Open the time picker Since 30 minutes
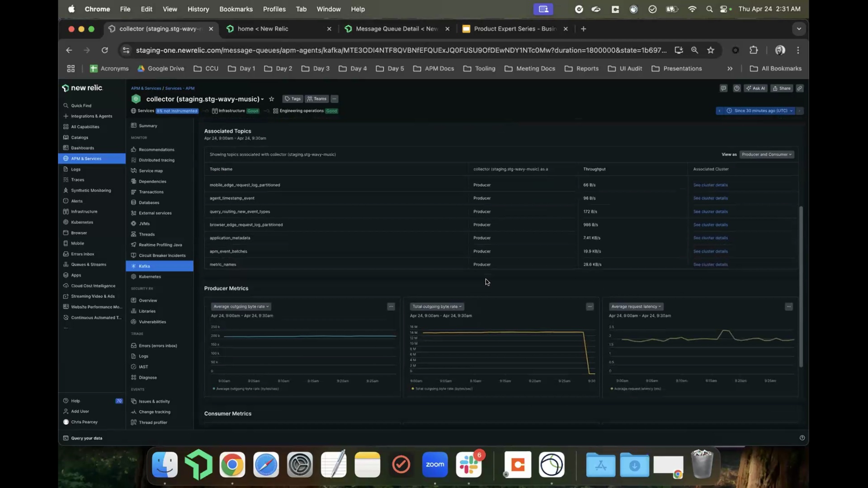Screen dimensions: 868x488 (x=760, y=111)
